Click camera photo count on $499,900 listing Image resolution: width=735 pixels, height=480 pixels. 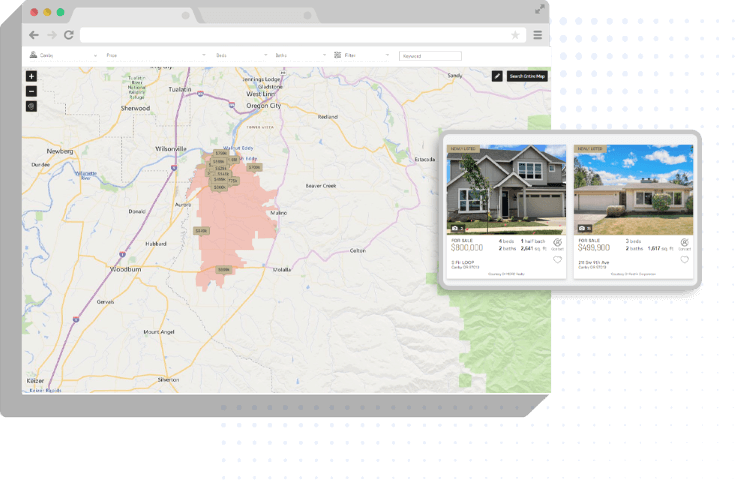click(584, 228)
